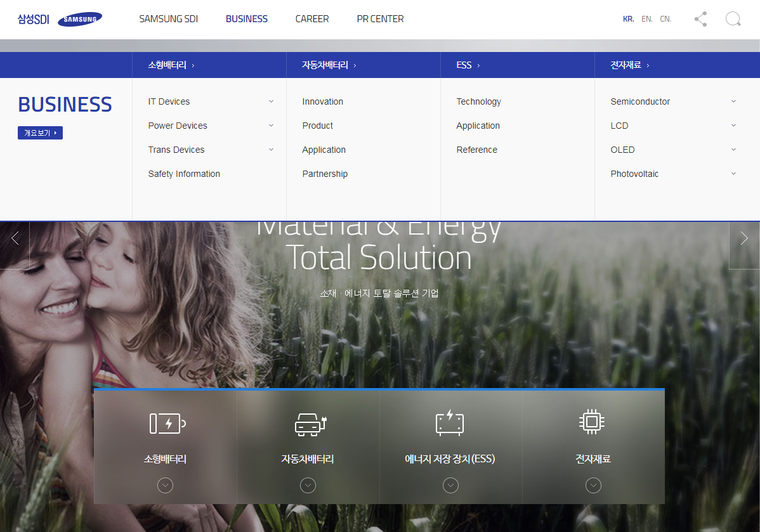Open IT Devices link
The image size is (760, 532).
(169, 101)
